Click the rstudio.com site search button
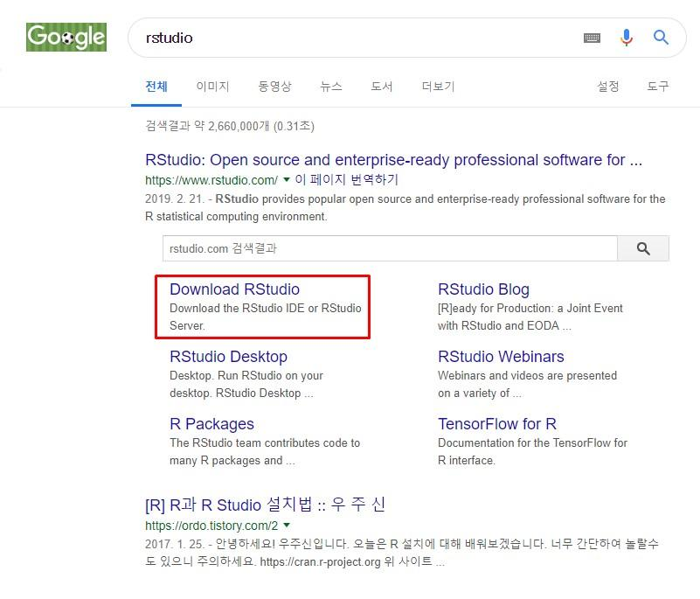This screenshot has width=700, height=599. 643,248
